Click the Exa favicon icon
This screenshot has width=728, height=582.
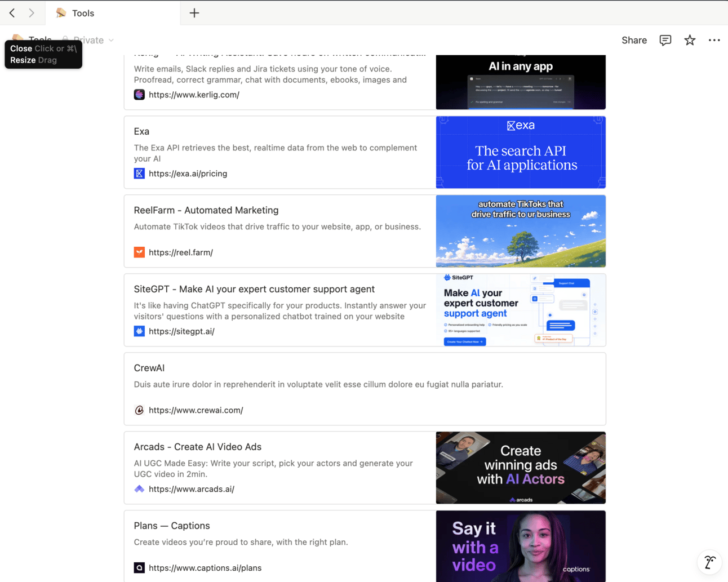(139, 174)
